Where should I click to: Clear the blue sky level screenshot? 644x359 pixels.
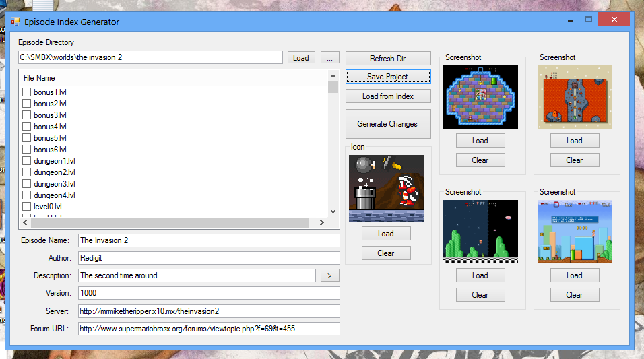coord(575,295)
